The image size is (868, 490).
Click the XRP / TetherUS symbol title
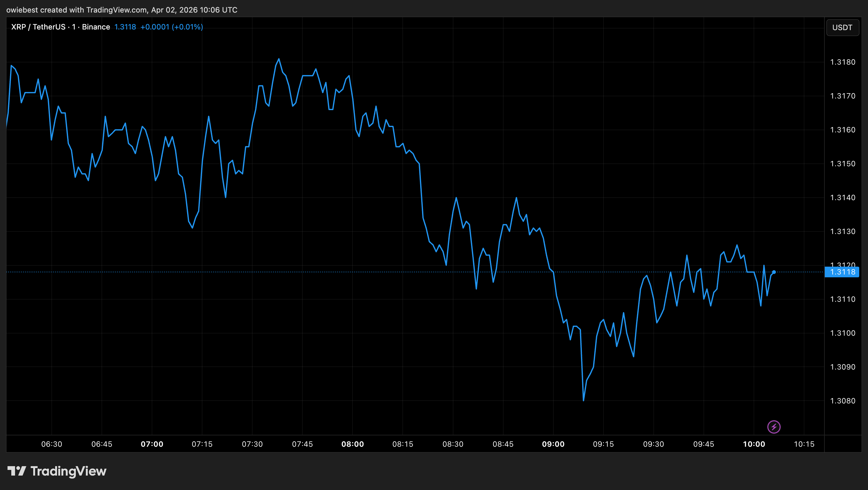coord(38,27)
